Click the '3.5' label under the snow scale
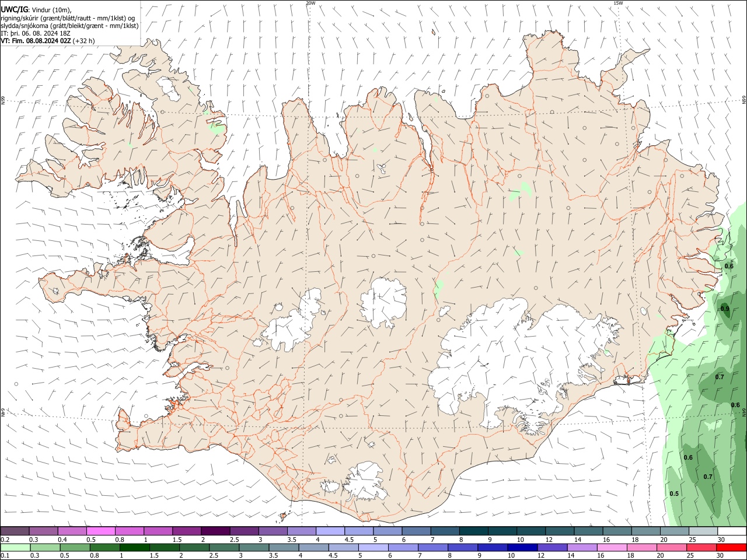 292,540
